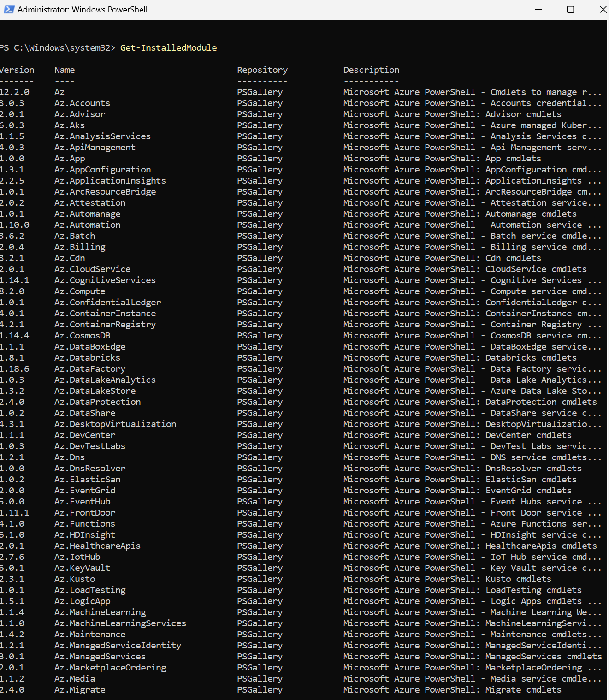The height and width of the screenshot is (700, 609).
Task: Select the "Az.EventHub" module name
Action: pyautogui.click(x=82, y=502)
